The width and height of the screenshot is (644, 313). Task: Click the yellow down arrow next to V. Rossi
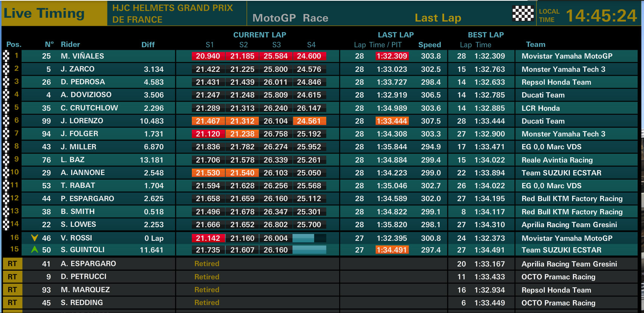pos(34,238)
